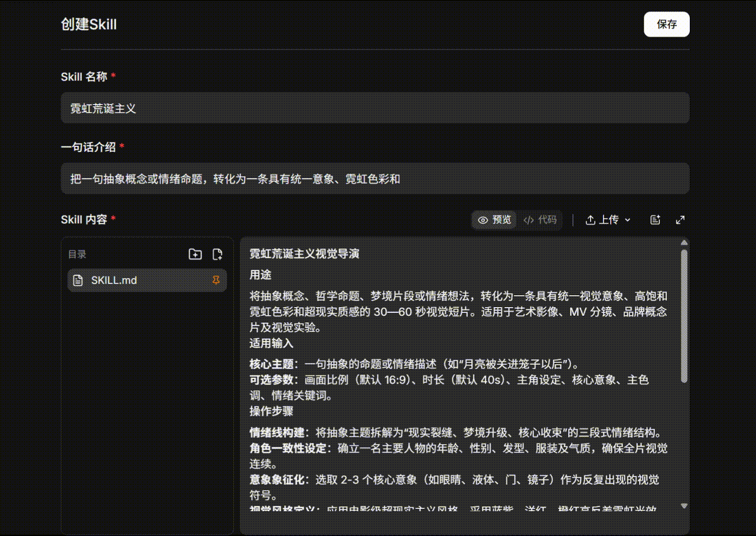Screen dimensions: 756x536
Task: Click the eye icon in 预览 toggle
Action: [x=483, y=220]
